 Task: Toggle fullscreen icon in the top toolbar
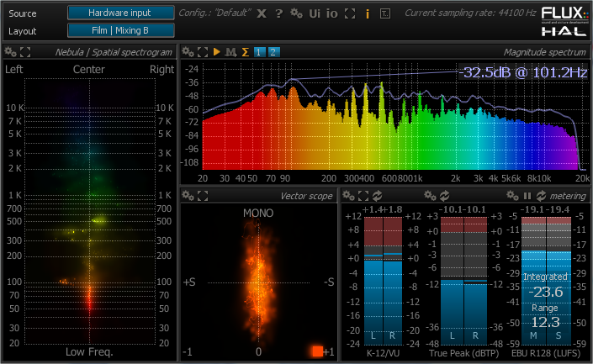(350, 13)
